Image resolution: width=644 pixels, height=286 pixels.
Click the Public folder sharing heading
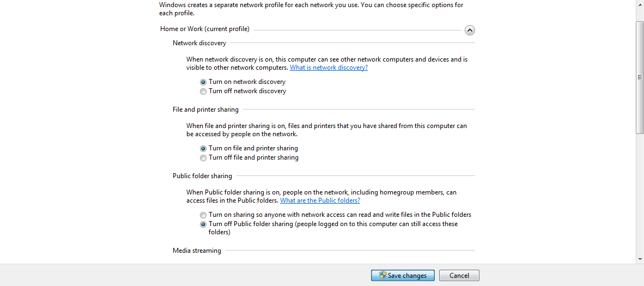coord(202,176)
